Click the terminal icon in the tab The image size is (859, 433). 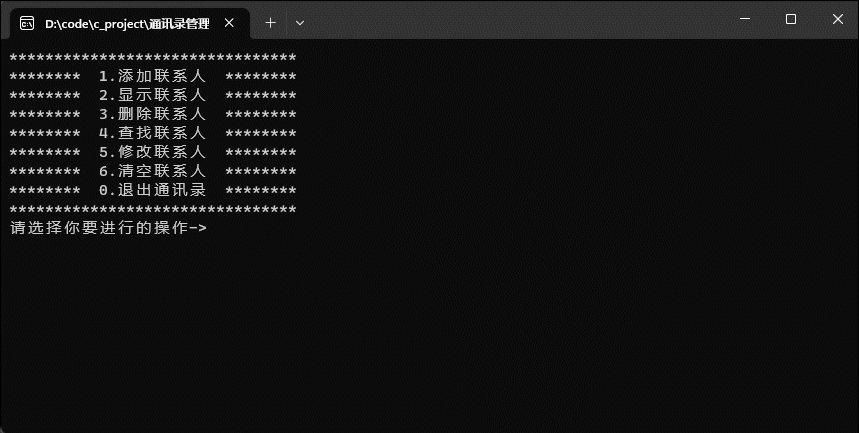pos(27,23)
